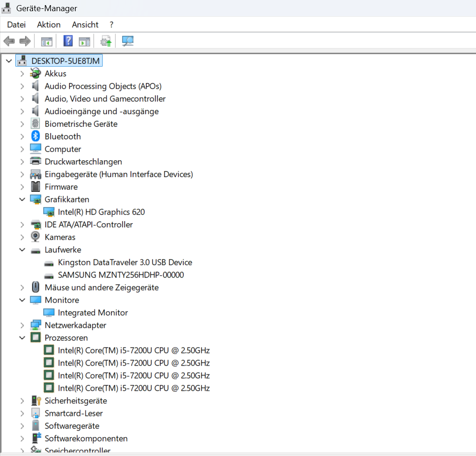The width and height of the screenshot is (476, 456).
Task: Select Kingston DataTraveler 3.0 USB Device
Action: coord(125,262)
